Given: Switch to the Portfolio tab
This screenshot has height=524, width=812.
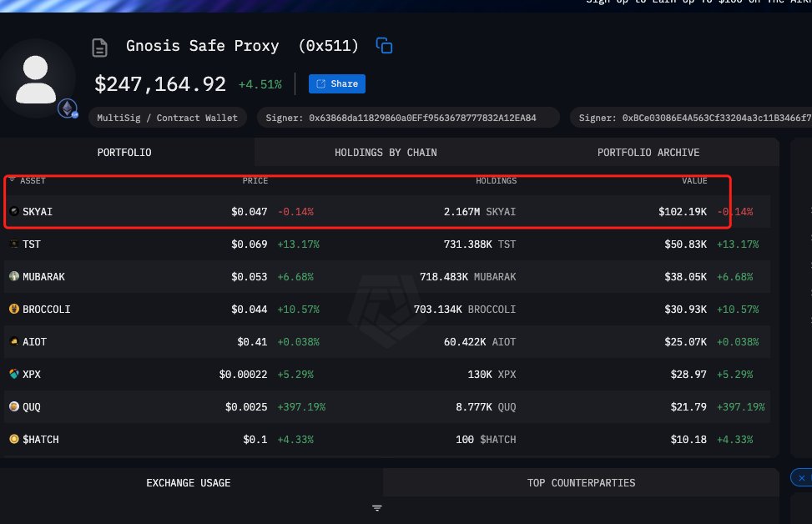Looking at the screenshot, I should click(x=124, y=152).
